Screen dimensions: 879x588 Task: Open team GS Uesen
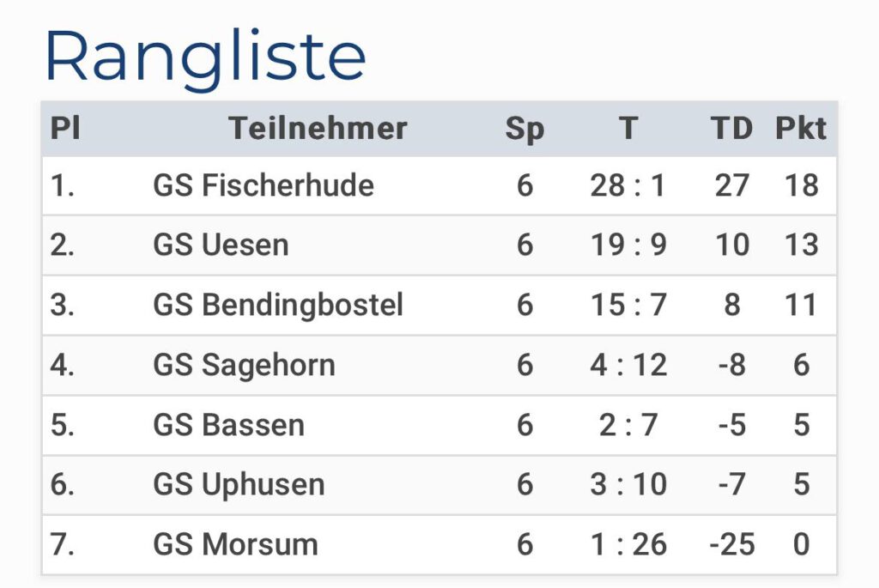click(x=221, y=245)
